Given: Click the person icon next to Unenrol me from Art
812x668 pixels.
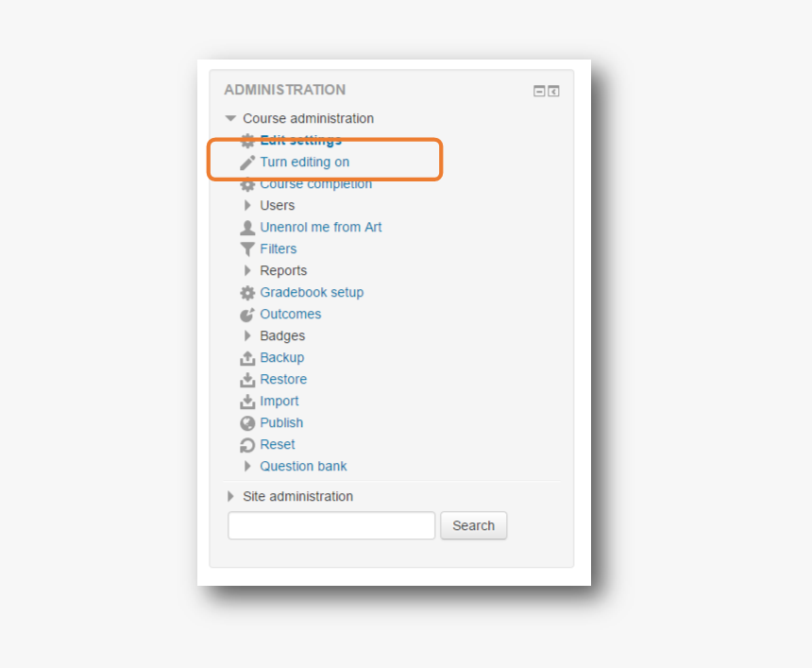Looking at the screenshot, I should click(247, 227).
